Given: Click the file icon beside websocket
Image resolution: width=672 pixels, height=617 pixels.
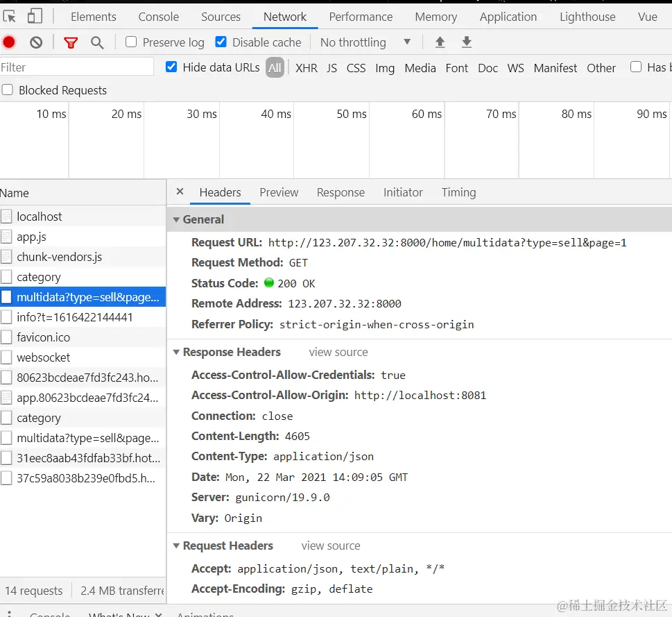Looking at the screenshot, I should 6,357.
